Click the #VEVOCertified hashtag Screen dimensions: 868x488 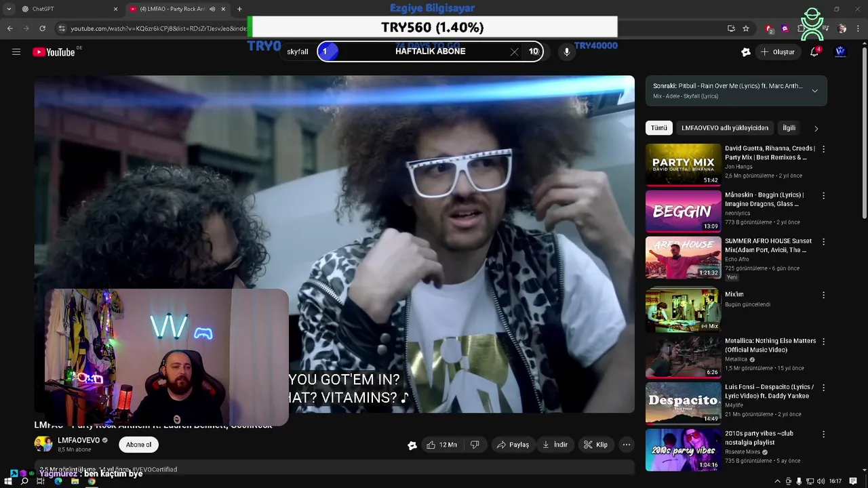click(x=155, y=469)
